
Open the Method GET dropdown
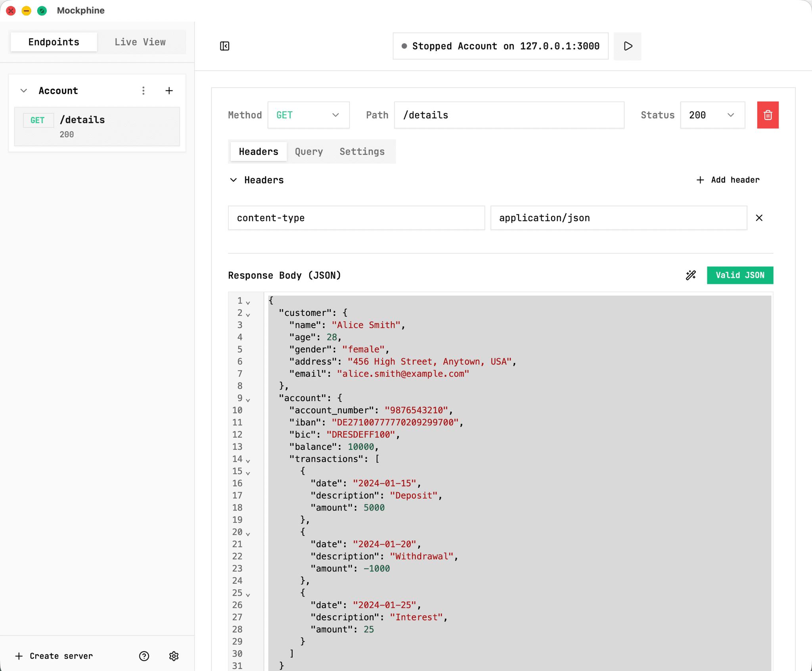click(308, 115)
